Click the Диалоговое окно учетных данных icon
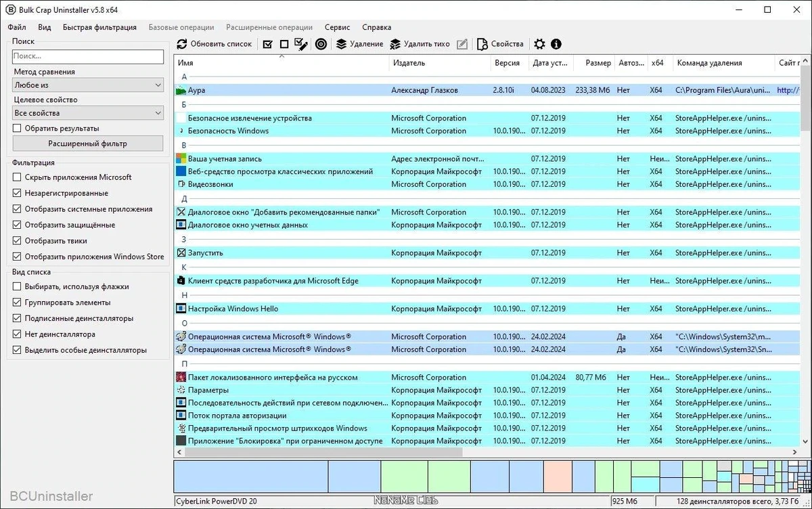This screenshot has height=509, width=812. tap(181, 225)
